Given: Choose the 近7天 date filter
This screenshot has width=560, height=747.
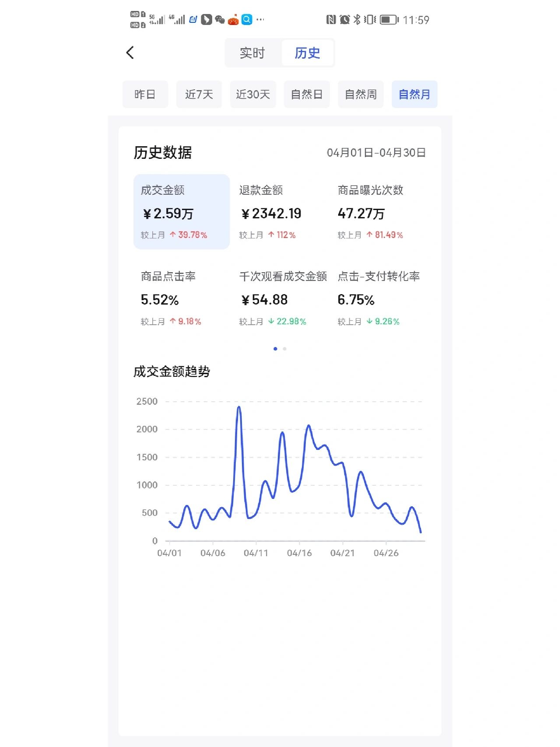Looking at the screenshot, I should coord(199,94).
